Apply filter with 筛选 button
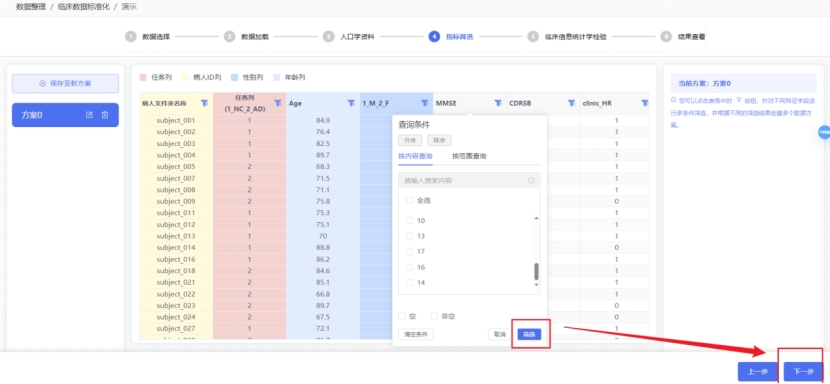Viewport: 830px width, 384px height. point(529,334)
